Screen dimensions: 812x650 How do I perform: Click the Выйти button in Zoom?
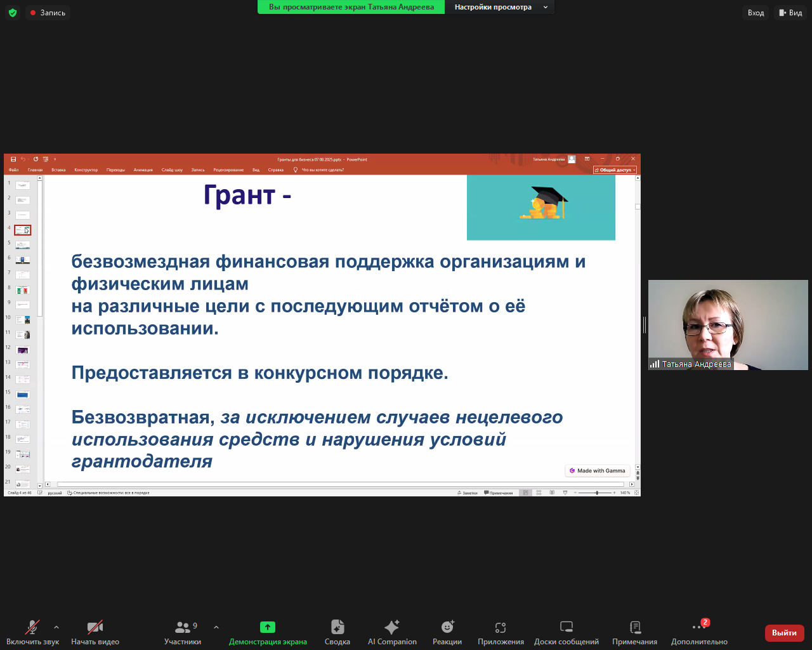[x=784, y=633]
